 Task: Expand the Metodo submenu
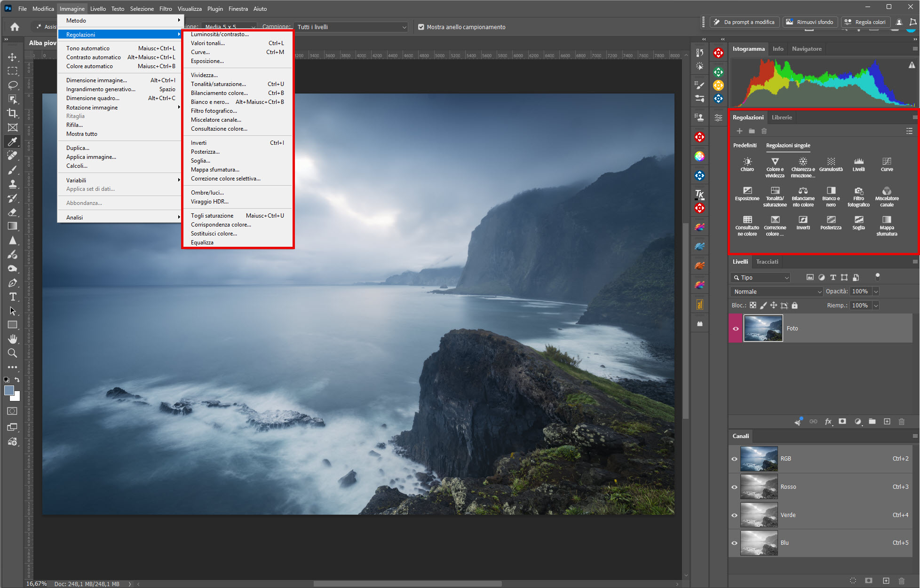(121, 21)
